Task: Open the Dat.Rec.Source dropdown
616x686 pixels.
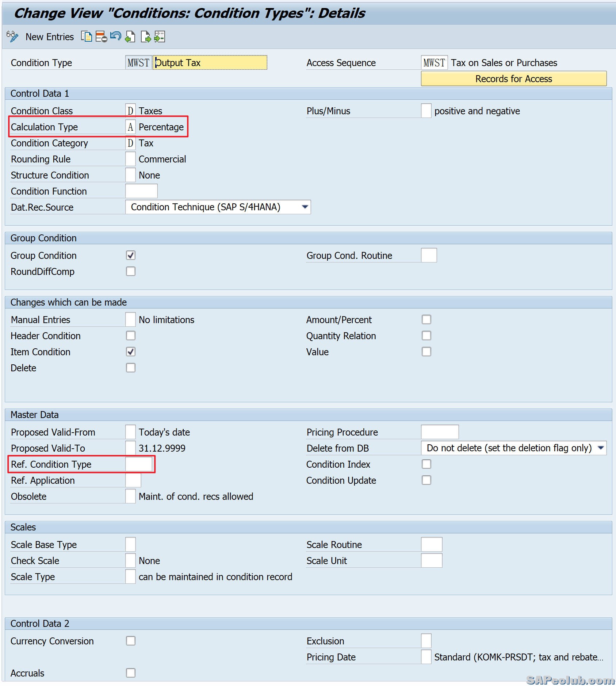Action: (218, 207)
